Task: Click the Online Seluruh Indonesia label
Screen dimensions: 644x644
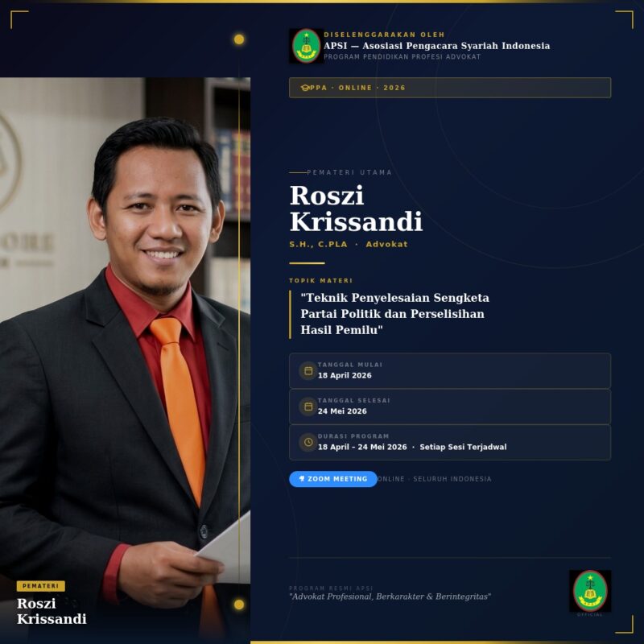Action: (434, 479)
